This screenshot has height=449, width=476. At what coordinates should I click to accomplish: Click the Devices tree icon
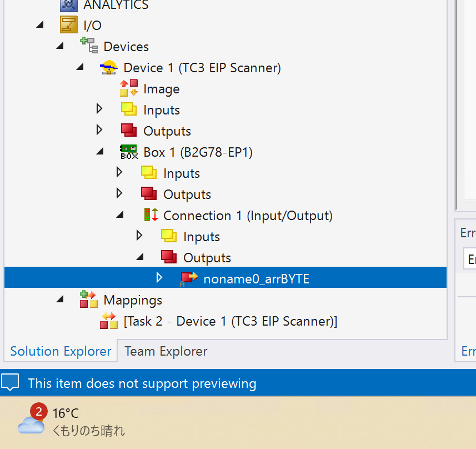(x=89, y=47)
